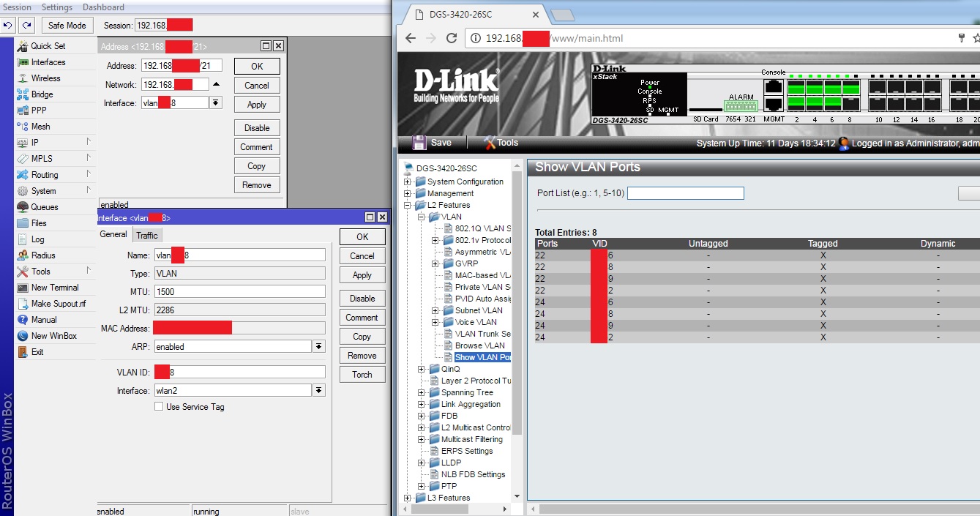Expand the Link Aggregation folder
This screenshot has width=980, height=516.
pyautogui.click(x=422, y=404)
